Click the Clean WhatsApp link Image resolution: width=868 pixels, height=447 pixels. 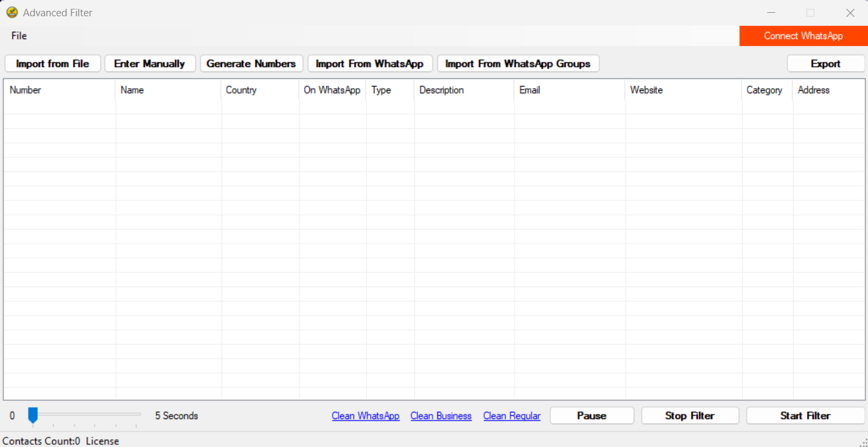366,416
